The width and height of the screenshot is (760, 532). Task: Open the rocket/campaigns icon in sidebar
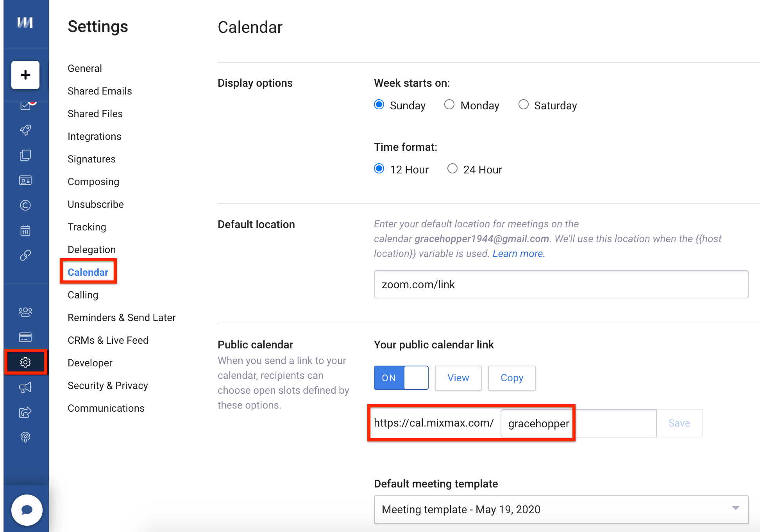coord(26,130)
